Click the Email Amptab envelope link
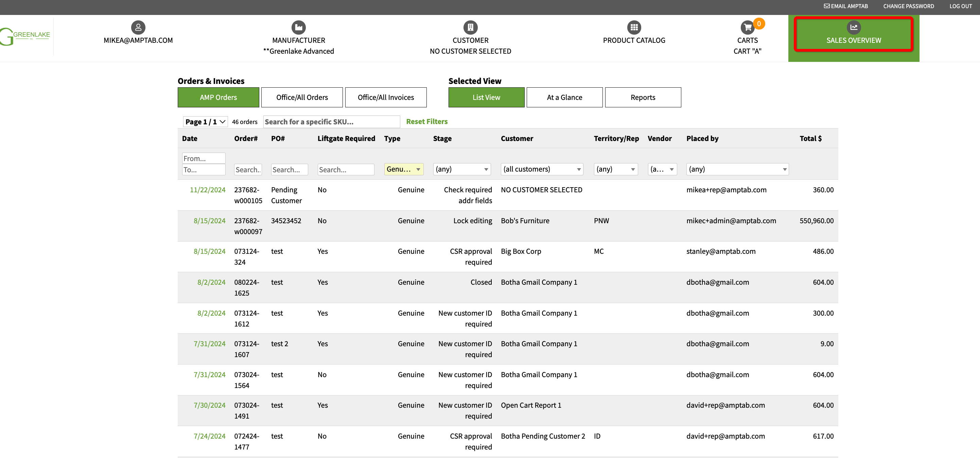Image resolution: width=980 pixels, height=458 pixels. pos(845,6)
